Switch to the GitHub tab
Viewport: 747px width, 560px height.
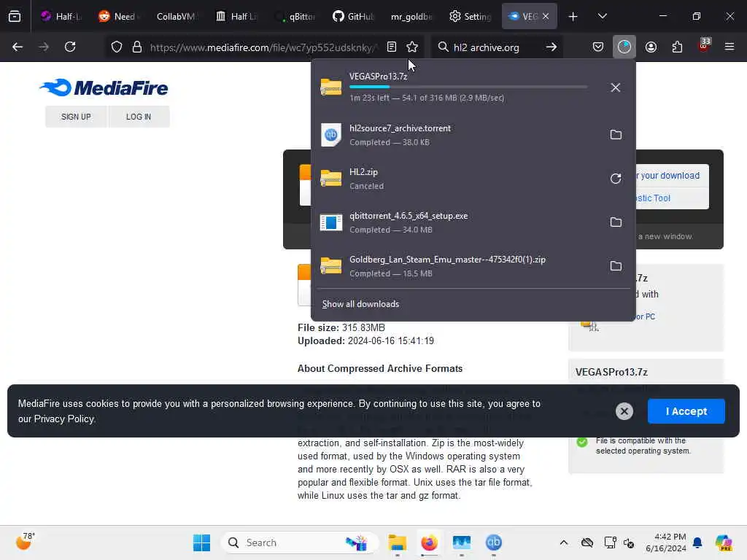click(x=354, y=16)
